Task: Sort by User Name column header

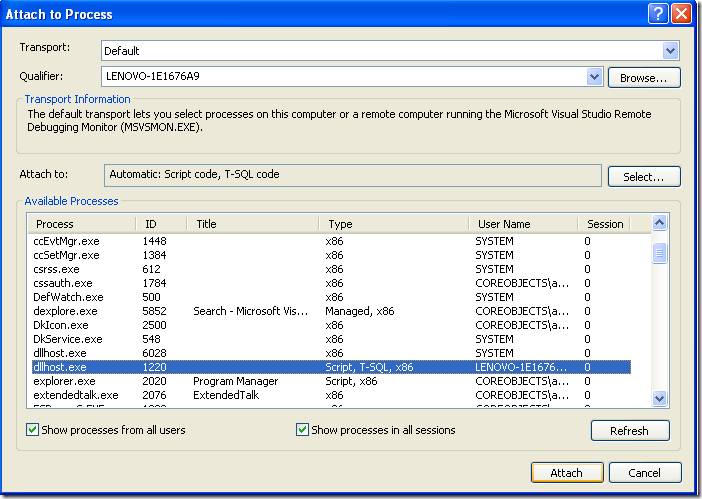Action: tap(523, 224)
